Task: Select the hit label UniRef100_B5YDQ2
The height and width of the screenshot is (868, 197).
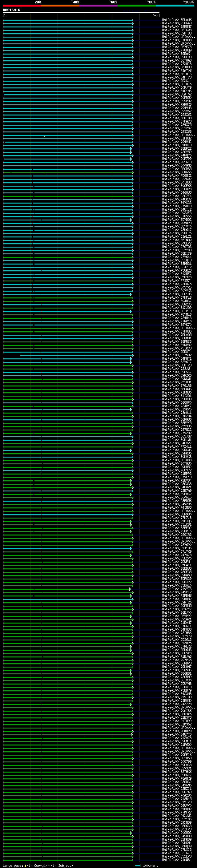Action: tap(177, 220)
